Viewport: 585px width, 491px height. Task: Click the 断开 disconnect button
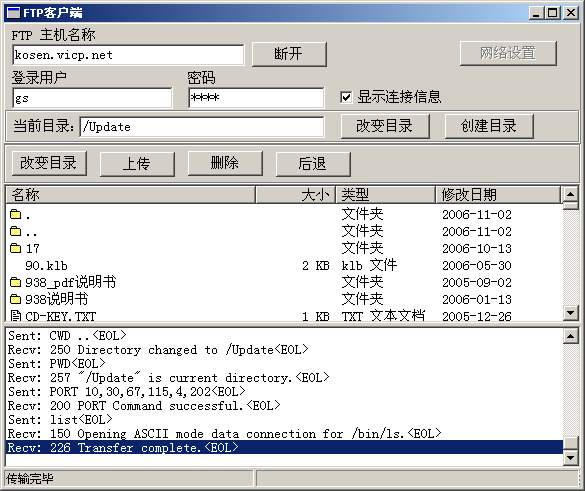(289, 54)
